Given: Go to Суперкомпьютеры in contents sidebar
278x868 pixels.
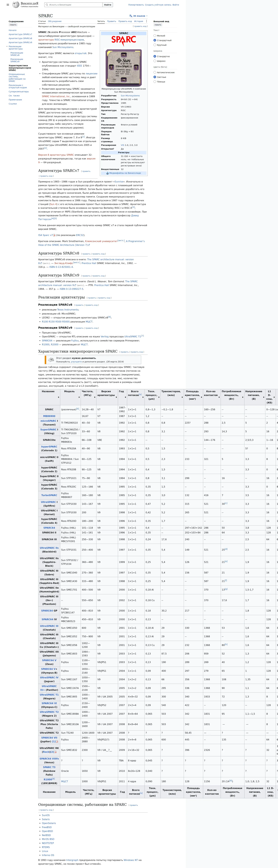Looking at the screenshot, I should [x=19, y=92].
